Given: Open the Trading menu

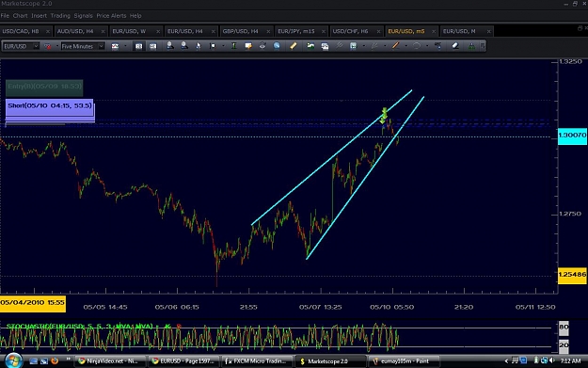Looking at the screenshot, I should tap(60, 16).
